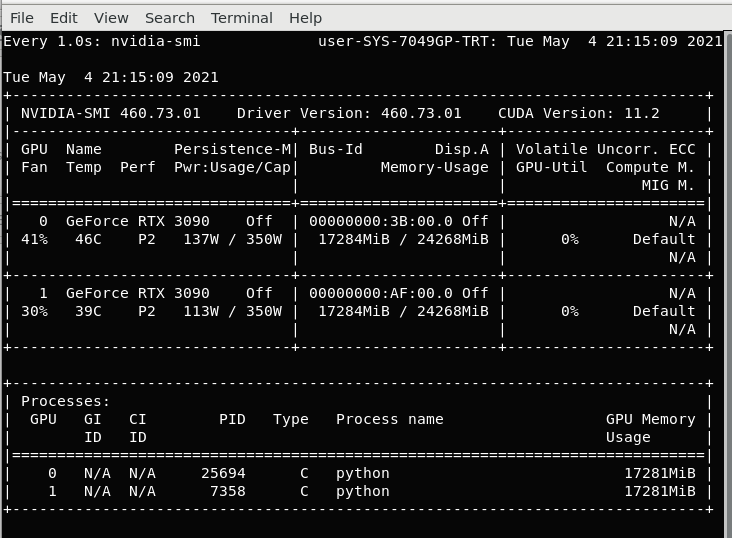732x538 pixels.
Task: Click the 'Memory-Usage' column header
Action: [435, 167]
